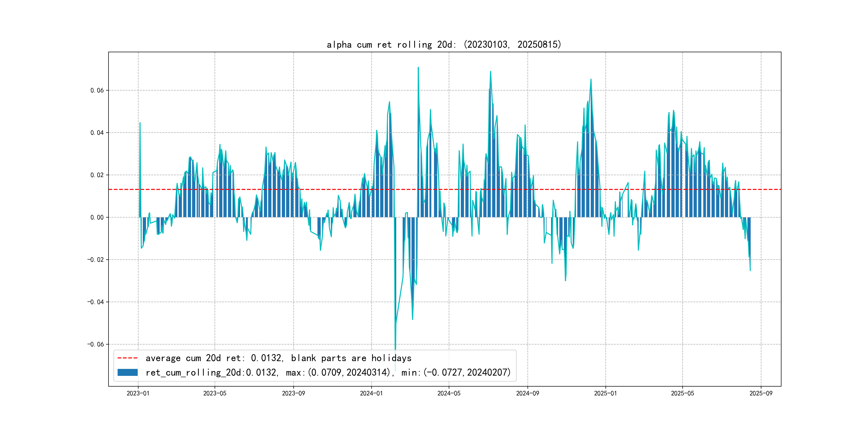Click the 0.04 y-axis tick label
Viewport: 868px width, 434px height.
(x=97, y=133)
